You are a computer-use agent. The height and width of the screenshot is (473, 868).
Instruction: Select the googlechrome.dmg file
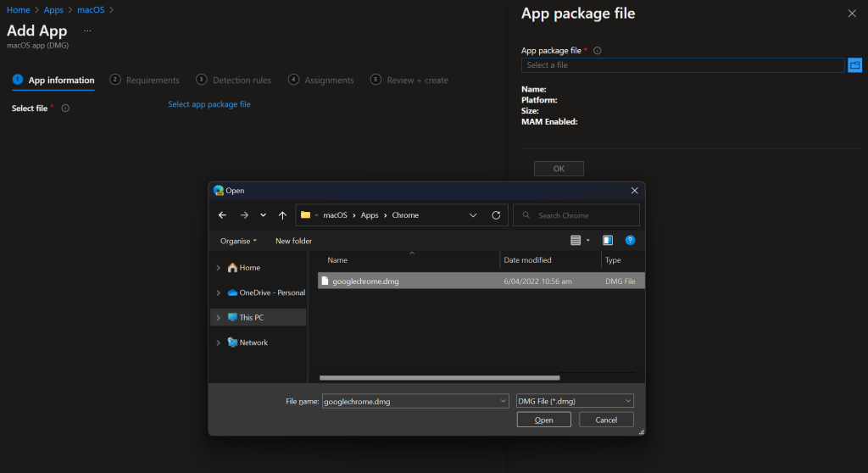pyautogui.click(x=481, y=281)
